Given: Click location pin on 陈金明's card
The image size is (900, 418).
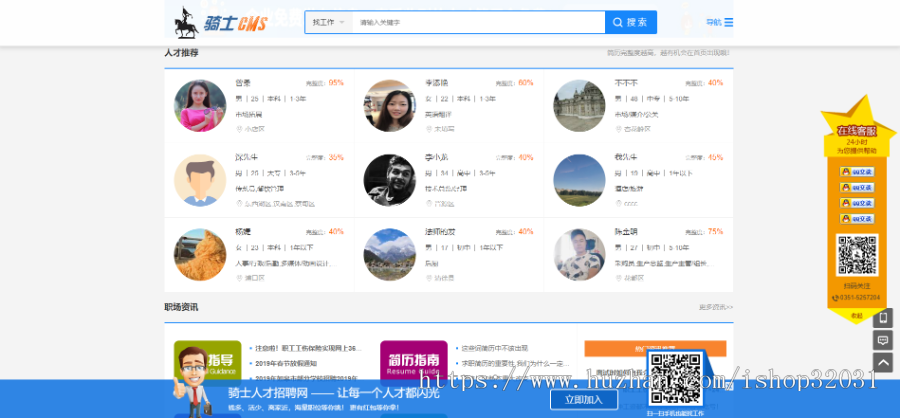Looking at the screenshot, I should [x=618, y=278].
